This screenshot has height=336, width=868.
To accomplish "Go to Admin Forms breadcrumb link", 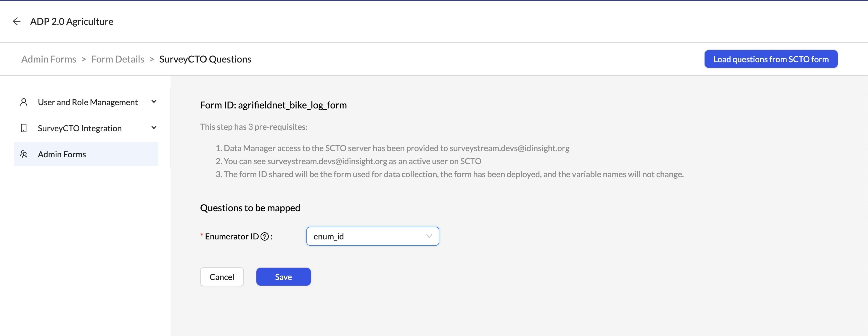I will [49, 59].
